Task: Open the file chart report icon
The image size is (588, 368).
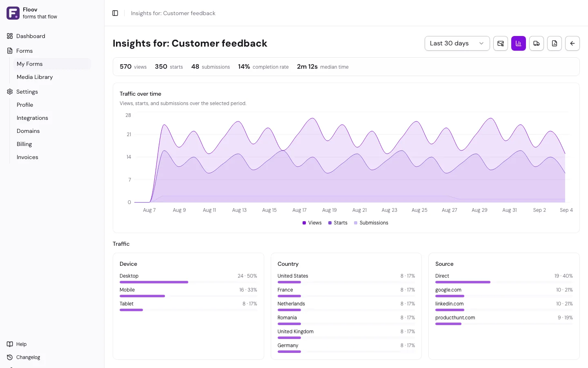Action: click(555, 43)
